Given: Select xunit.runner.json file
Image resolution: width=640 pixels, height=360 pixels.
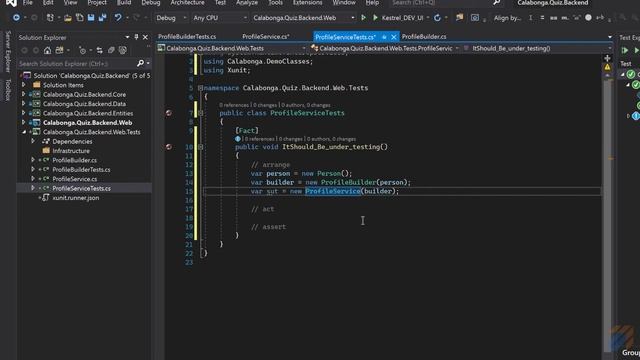Looking at the screenshot, I should click(76, 198).
